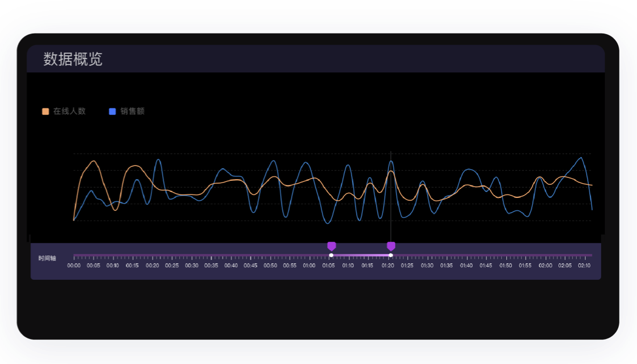Click the white right range handle dot
The height and width of the screenshot is (364, 637).
pos(391,255)
